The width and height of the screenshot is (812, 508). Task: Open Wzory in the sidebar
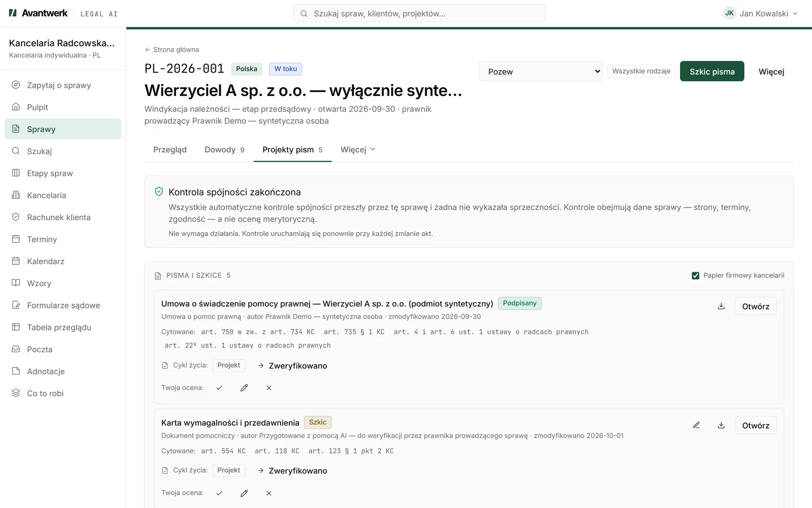[63, 283]
